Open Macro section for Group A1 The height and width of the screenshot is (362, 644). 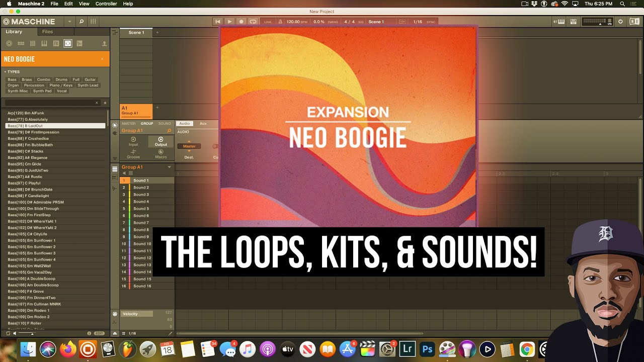point(160,154)
